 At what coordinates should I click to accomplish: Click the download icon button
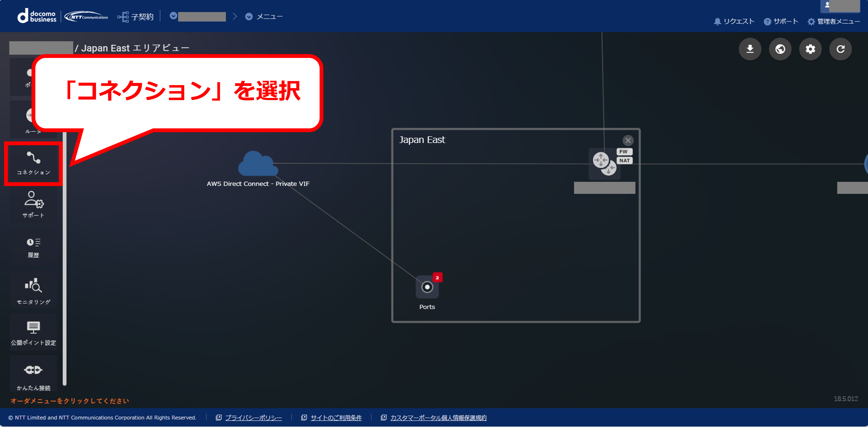(750, 49)
